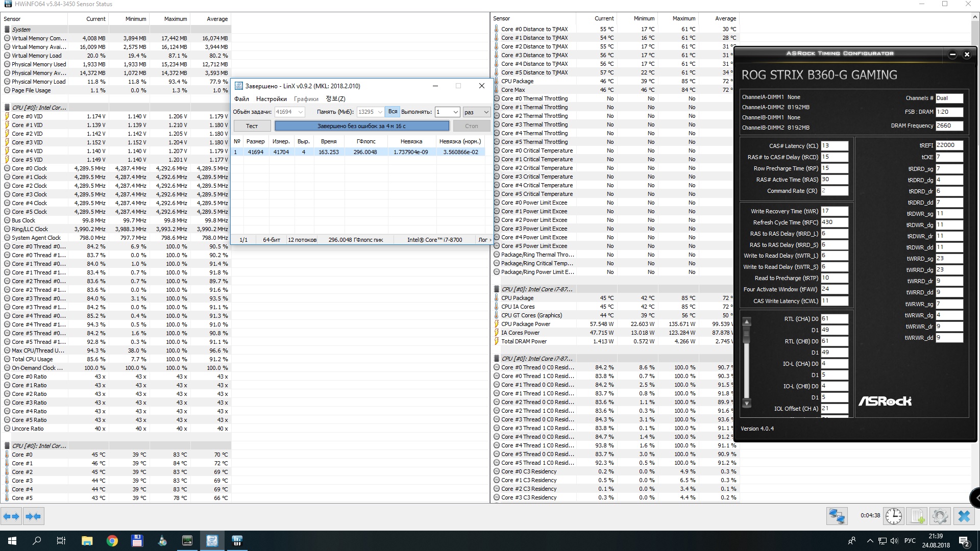The height and width of the screenshot is (551, 980).
Task: Collapse the System sensor group header
Action: point(21,30)
